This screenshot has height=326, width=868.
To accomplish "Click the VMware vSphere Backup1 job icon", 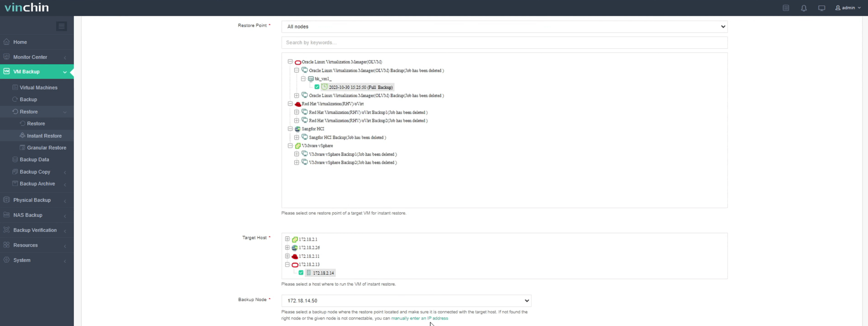I will pos(305,154).
